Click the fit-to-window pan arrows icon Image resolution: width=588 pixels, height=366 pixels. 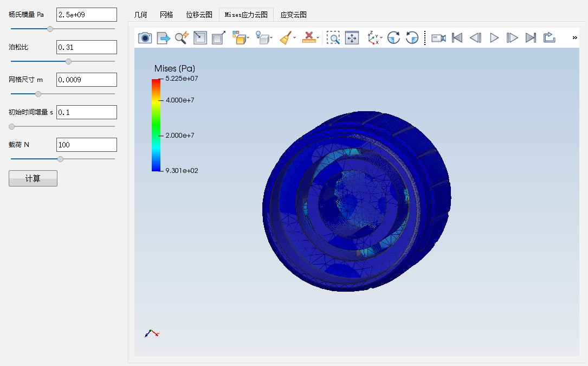pyautogui.click(x=352, y=38)
